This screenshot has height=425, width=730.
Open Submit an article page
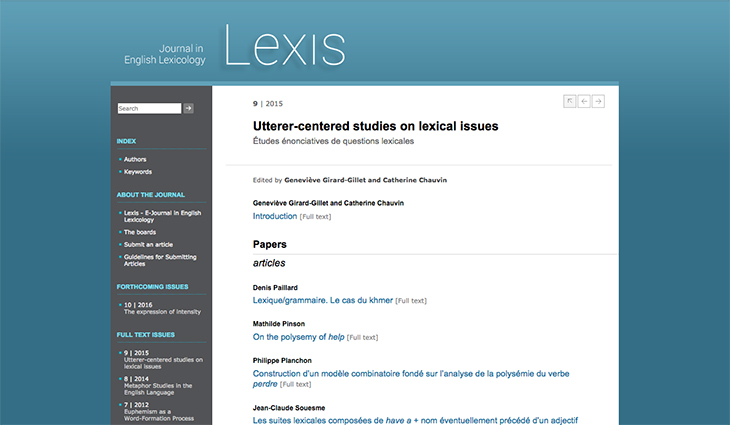click(x=148, y=244)
